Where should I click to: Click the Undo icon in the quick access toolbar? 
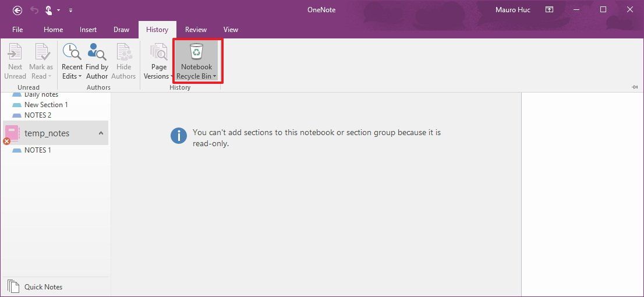point(34,10)
